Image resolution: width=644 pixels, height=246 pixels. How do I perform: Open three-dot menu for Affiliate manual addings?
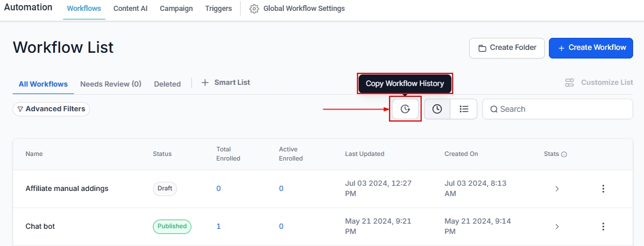(603, 189)
